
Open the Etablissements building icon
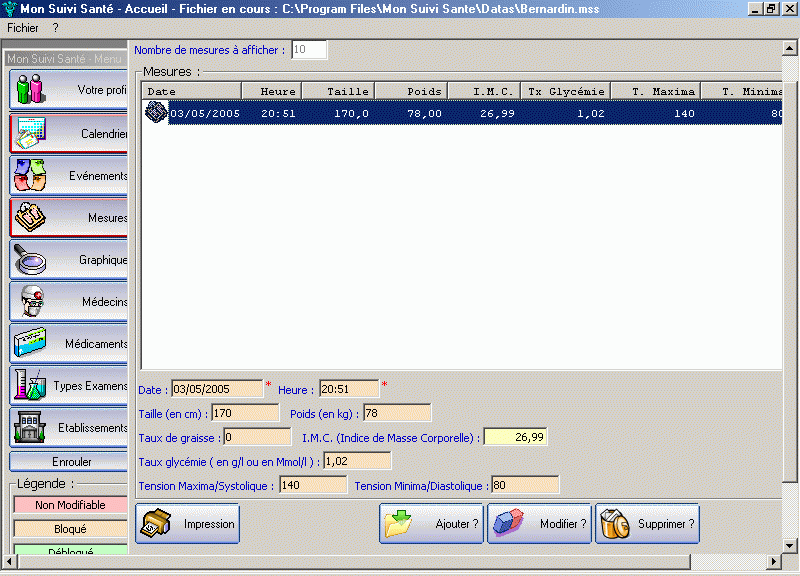coord(30,427)
